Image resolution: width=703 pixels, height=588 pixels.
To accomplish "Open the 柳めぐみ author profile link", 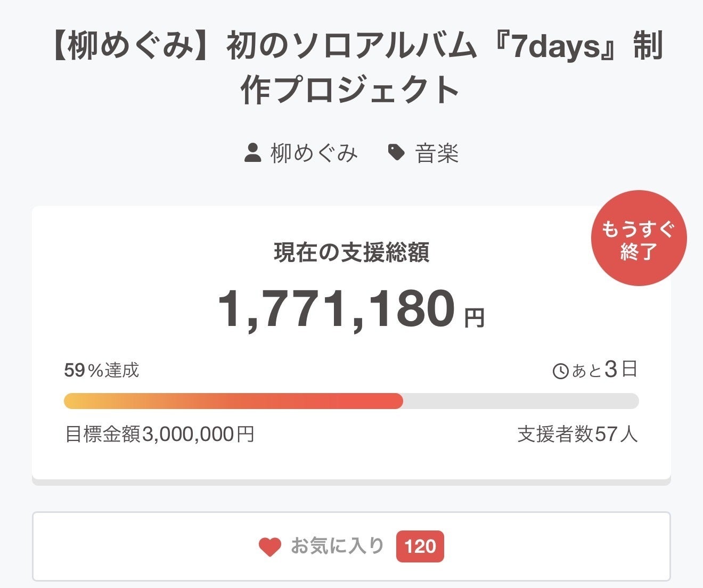I will 314,153.
